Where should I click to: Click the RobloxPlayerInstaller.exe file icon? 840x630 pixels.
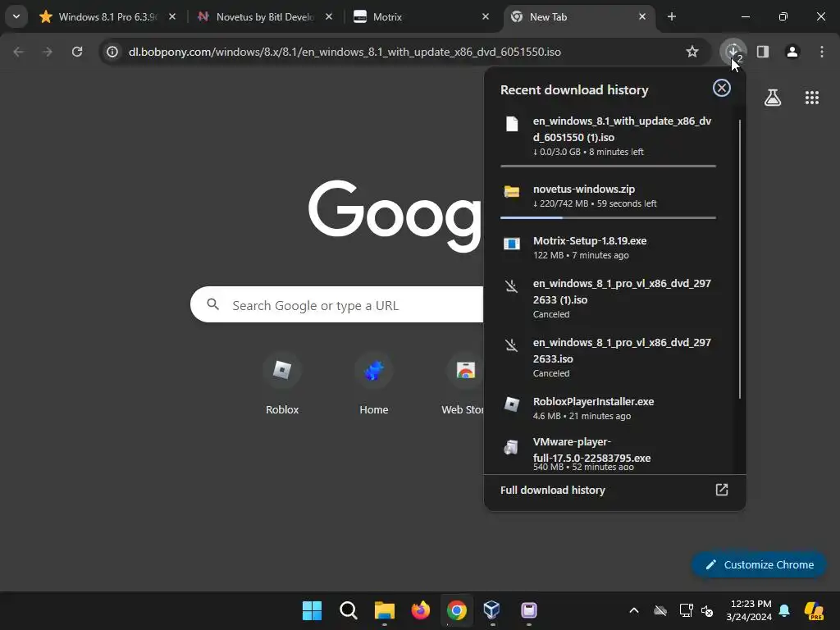point(512,404)
